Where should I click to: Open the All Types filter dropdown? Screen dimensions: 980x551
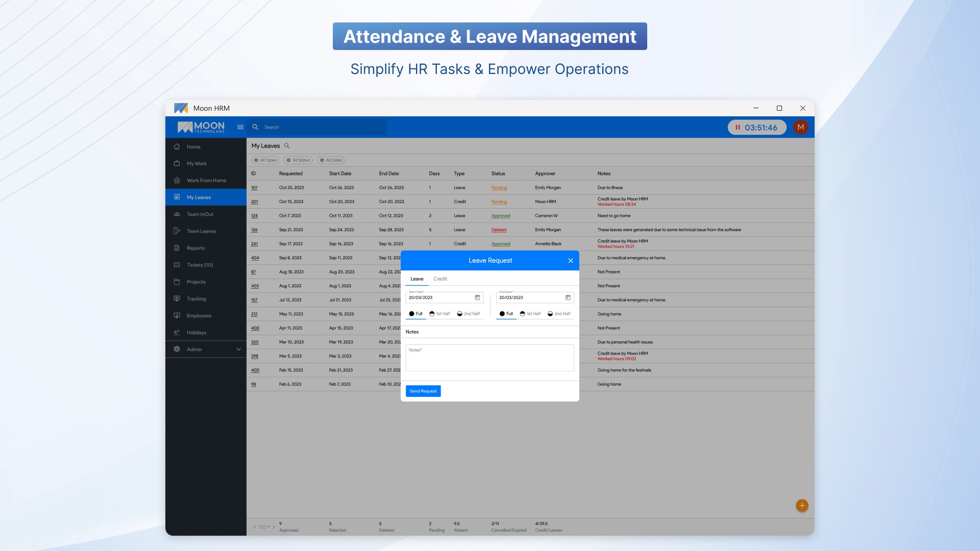[x=265, y=160]
